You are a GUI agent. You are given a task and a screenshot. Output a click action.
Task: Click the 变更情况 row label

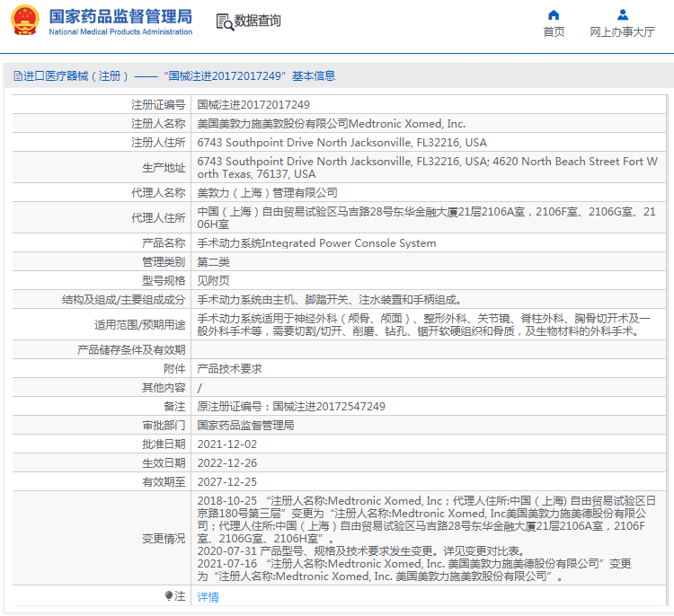tap(163, 539)
